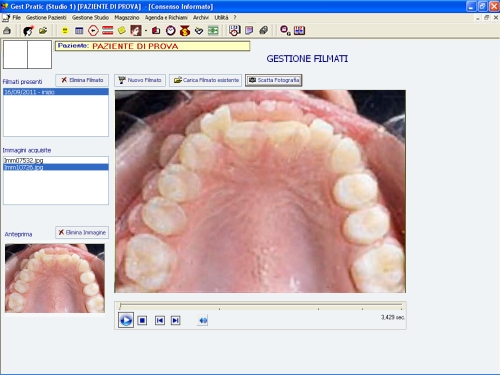Open the File menu

coord(17,18)
